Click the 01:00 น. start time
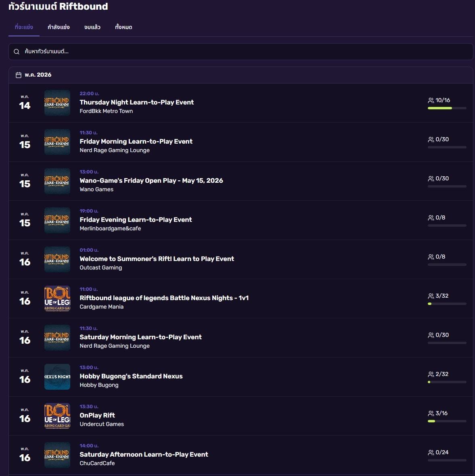The height and width of the screenshot is (476, 475). click(x=89, y=250)
